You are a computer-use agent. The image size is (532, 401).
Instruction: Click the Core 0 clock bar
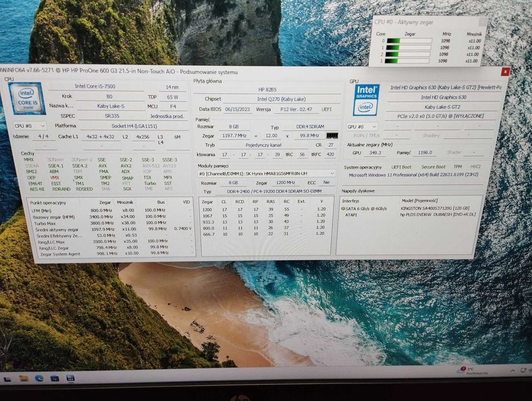point(409,41)
